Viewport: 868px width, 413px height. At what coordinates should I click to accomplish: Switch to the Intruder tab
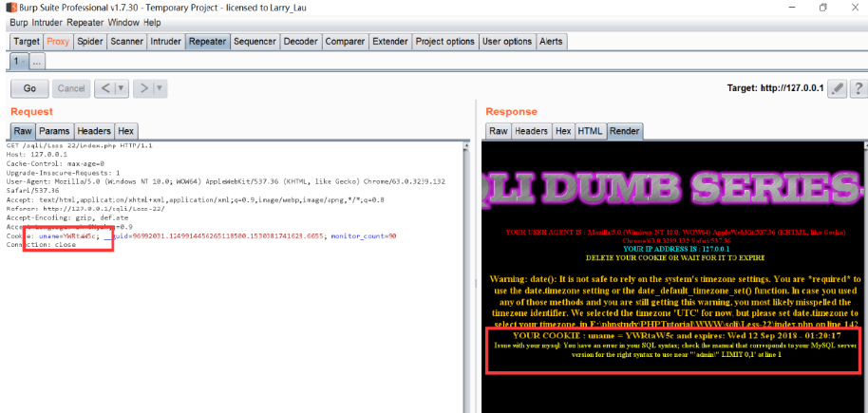166,42
